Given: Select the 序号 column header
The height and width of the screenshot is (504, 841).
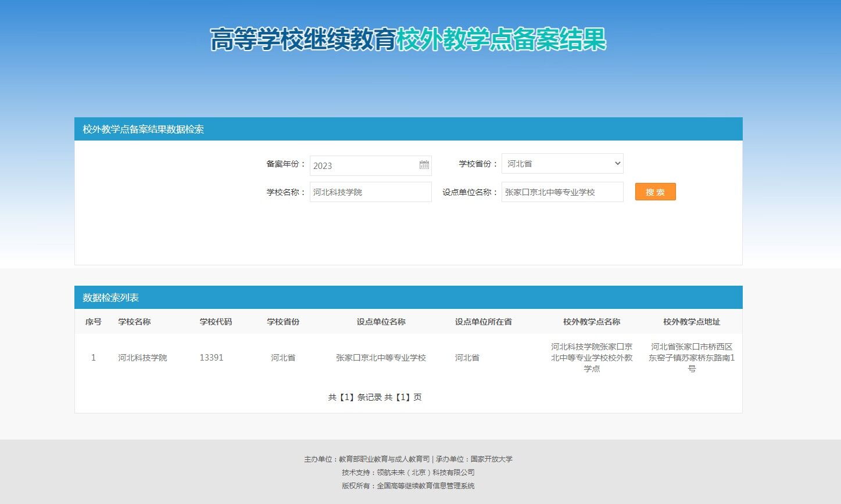Looking at the screenshot, I should pos(93,322).
